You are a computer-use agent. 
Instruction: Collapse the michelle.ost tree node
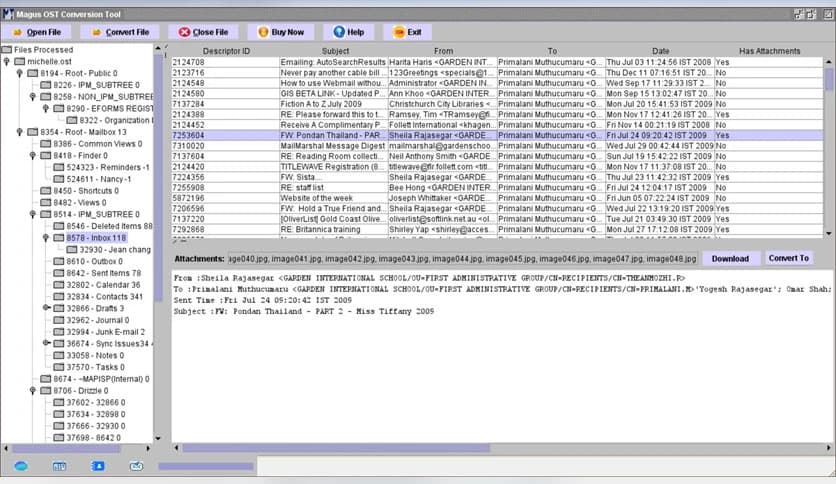[6, 62]
